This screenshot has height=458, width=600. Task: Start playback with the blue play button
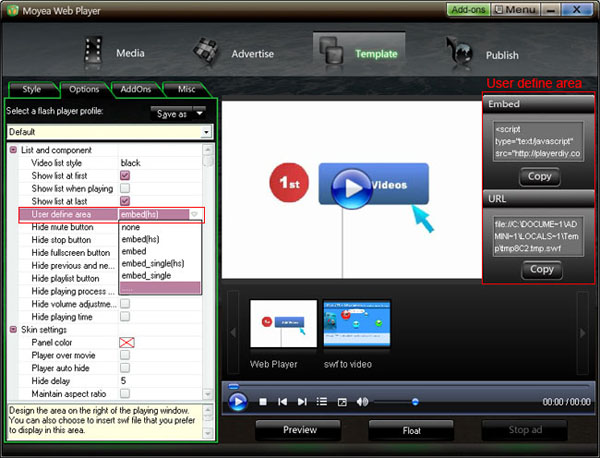pos(238,402)
